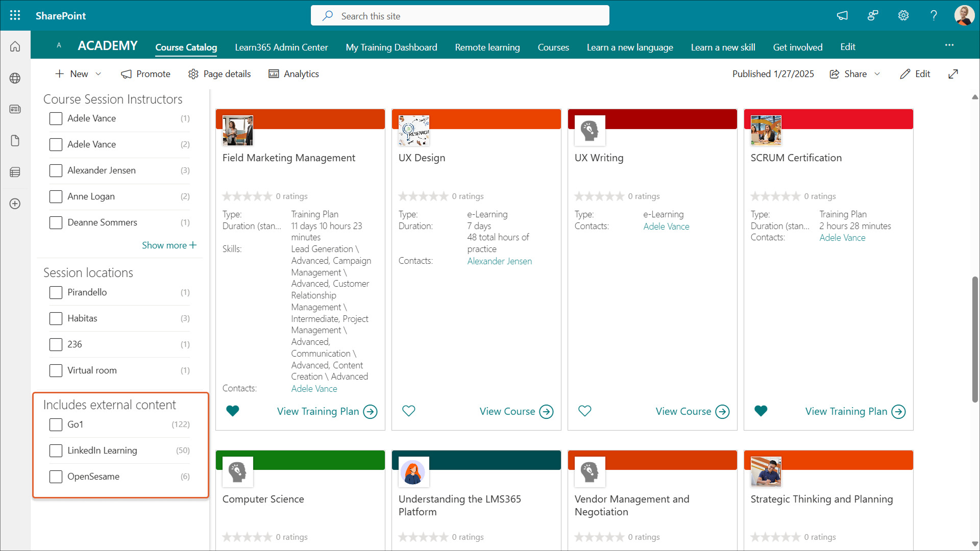Open My Training Dashboard nav tab

(391, 47)
